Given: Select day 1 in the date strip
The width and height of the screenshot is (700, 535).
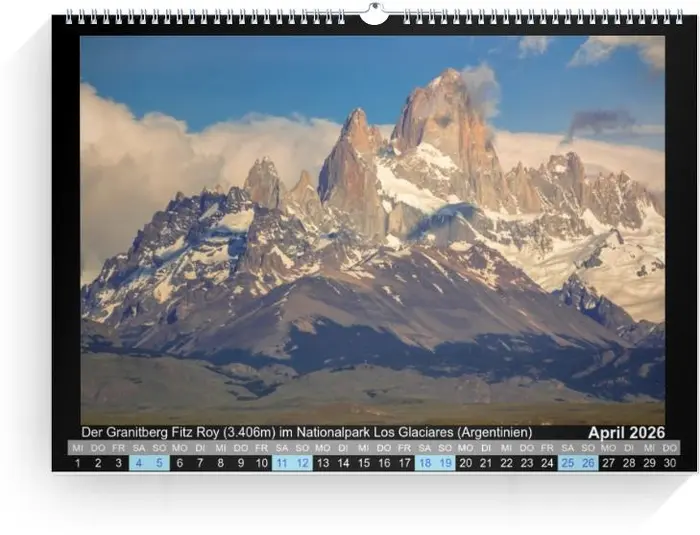Looking at the screenshot, I should click(x=78, y=463).
